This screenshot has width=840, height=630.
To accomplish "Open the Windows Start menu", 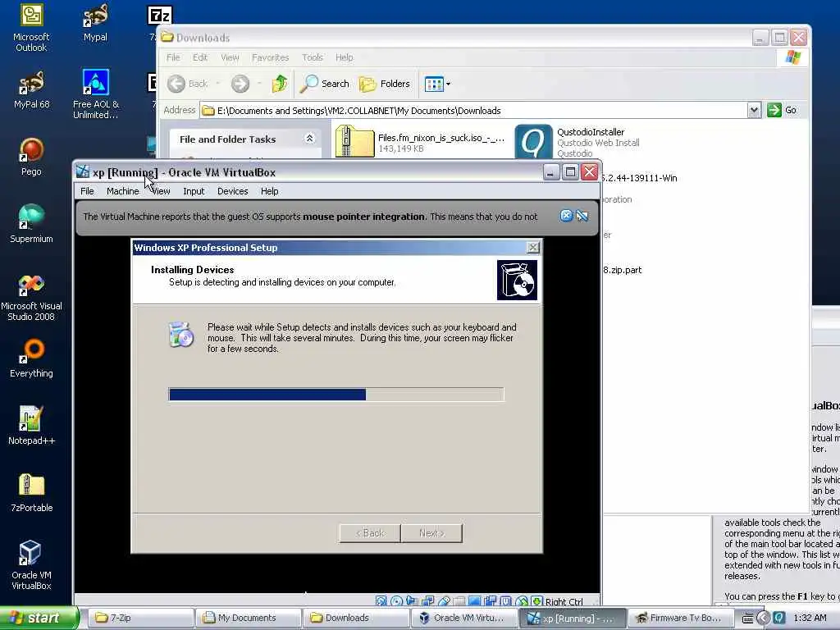I will [39, 618].
